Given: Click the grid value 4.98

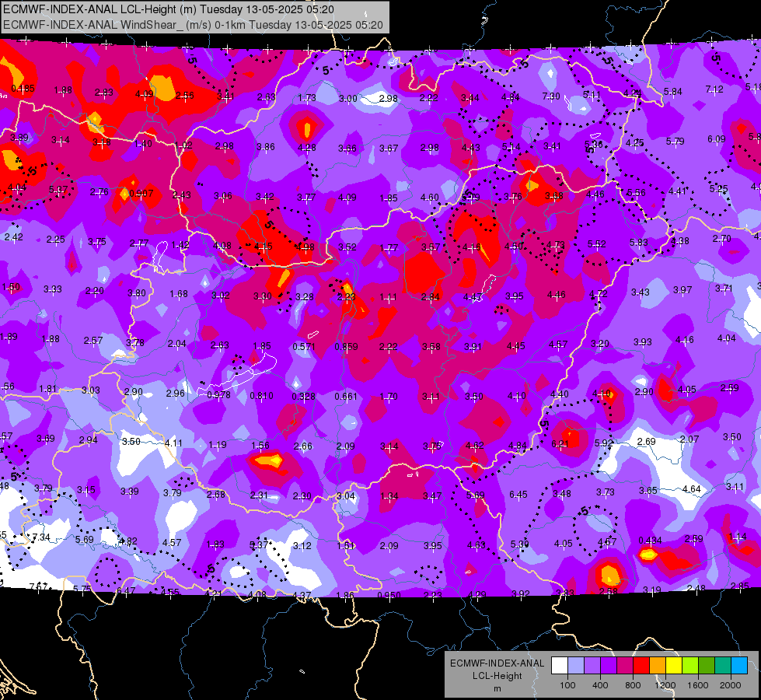Looking at the screenshot, I should 305,247.
